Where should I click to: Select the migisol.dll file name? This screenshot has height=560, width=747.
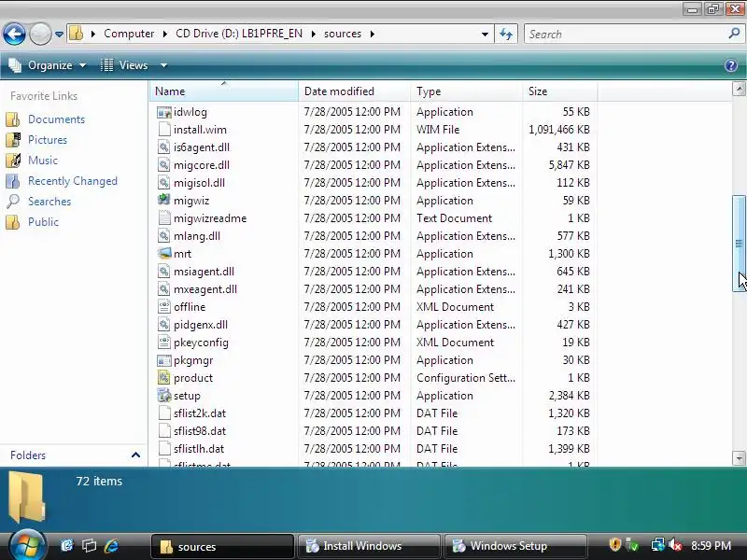click(x=199, y=183)
